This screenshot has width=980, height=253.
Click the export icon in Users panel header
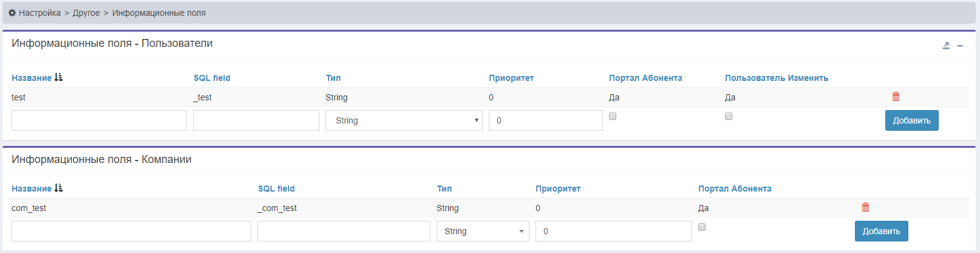tap(946, 46)
